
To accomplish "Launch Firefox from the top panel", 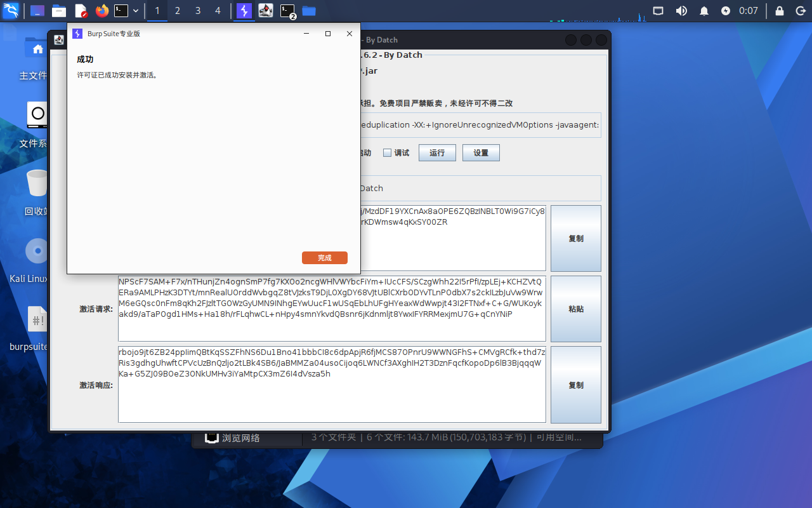I will click(102, 11).
